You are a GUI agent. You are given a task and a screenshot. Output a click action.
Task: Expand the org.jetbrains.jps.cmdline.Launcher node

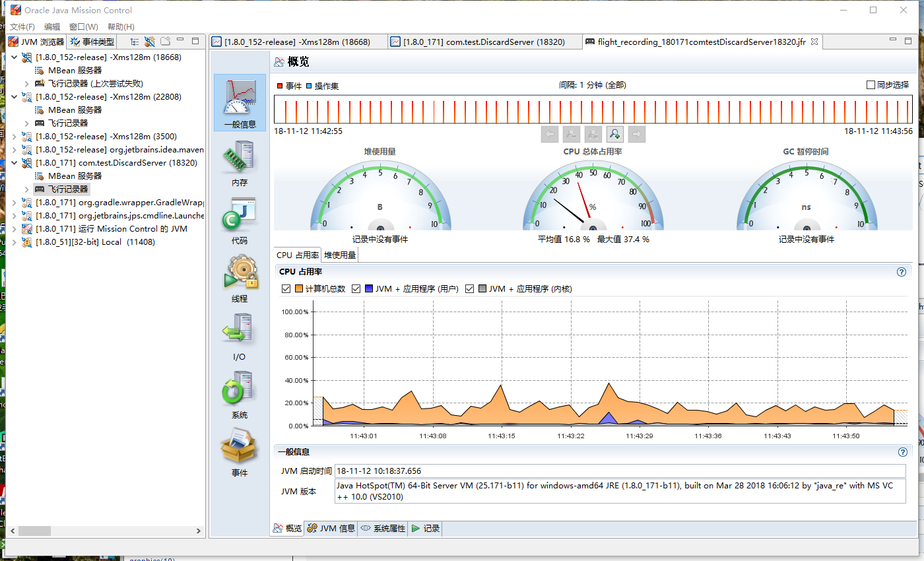(x=15, y=216)
